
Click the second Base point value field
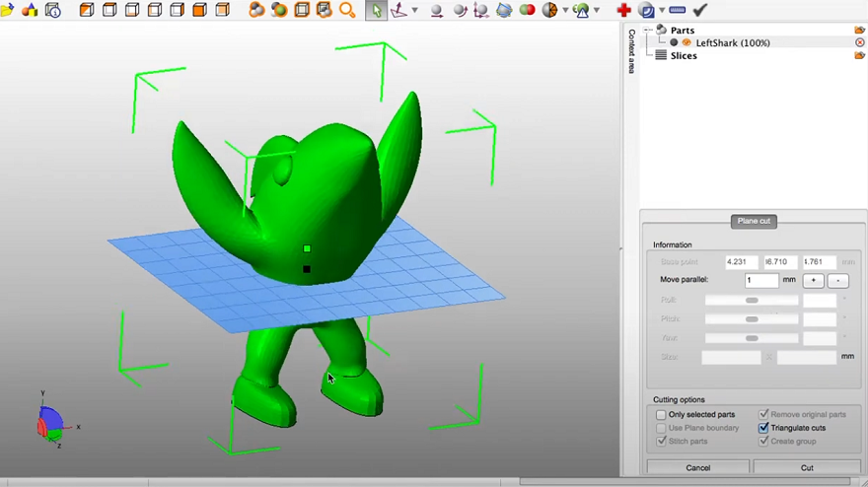coord(780,262)
